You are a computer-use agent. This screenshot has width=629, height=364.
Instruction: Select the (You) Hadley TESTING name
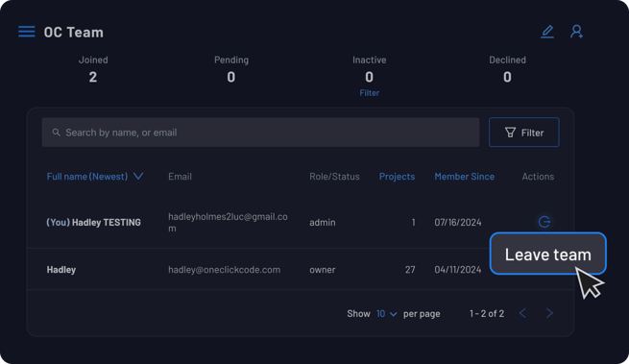(93, 222)
